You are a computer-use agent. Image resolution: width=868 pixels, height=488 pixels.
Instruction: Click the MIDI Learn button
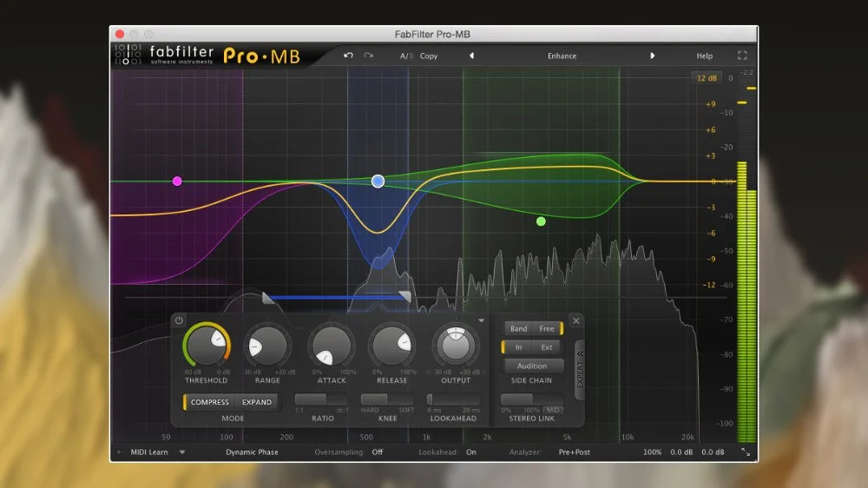[149, 452]
